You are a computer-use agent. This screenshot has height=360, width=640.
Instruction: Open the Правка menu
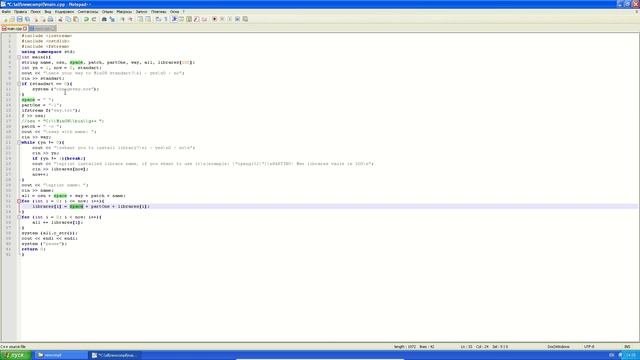tap(20, 12)
